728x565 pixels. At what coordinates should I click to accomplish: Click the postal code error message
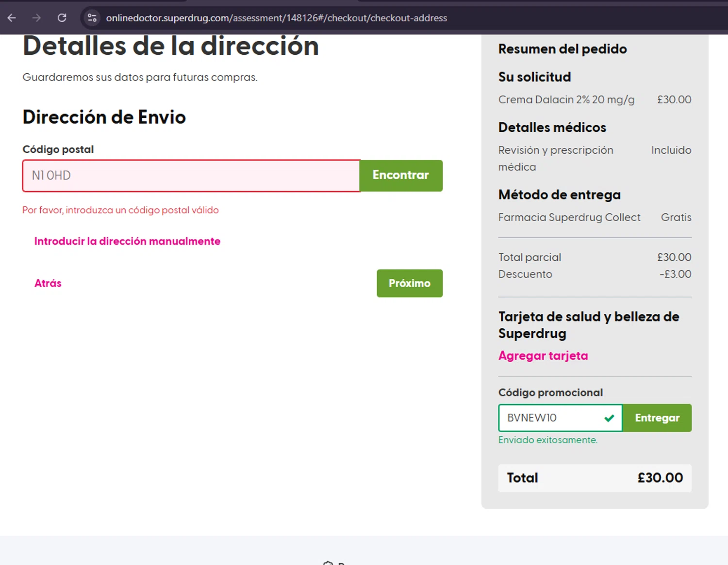pos(120,210)
